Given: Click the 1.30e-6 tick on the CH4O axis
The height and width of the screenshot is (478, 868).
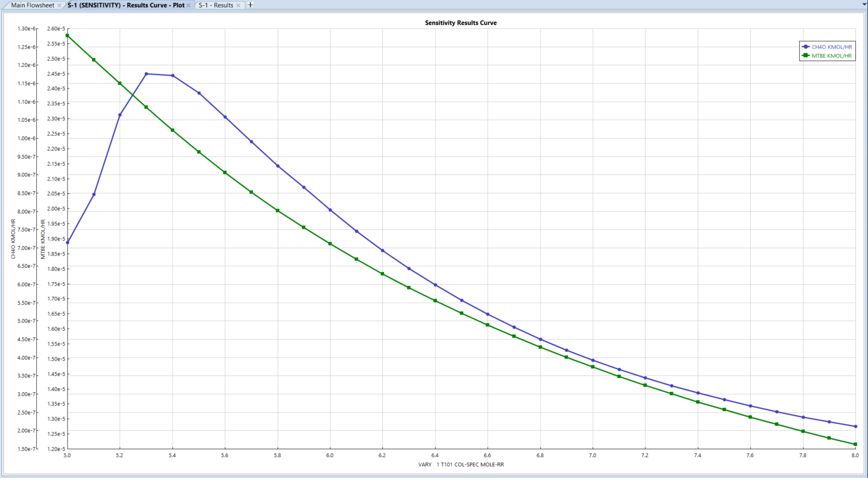Looking at the screenshot, I should pyautogui.click(x=27, y=29).
